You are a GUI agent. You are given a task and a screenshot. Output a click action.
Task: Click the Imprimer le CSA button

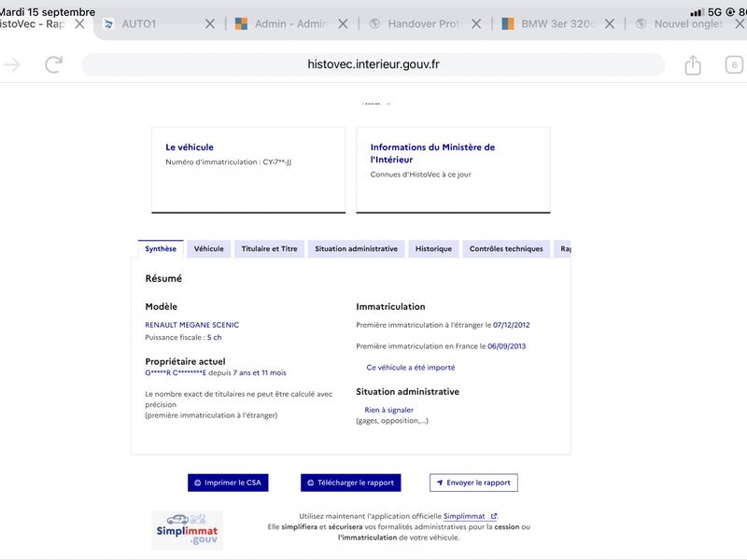pos(228,483)
